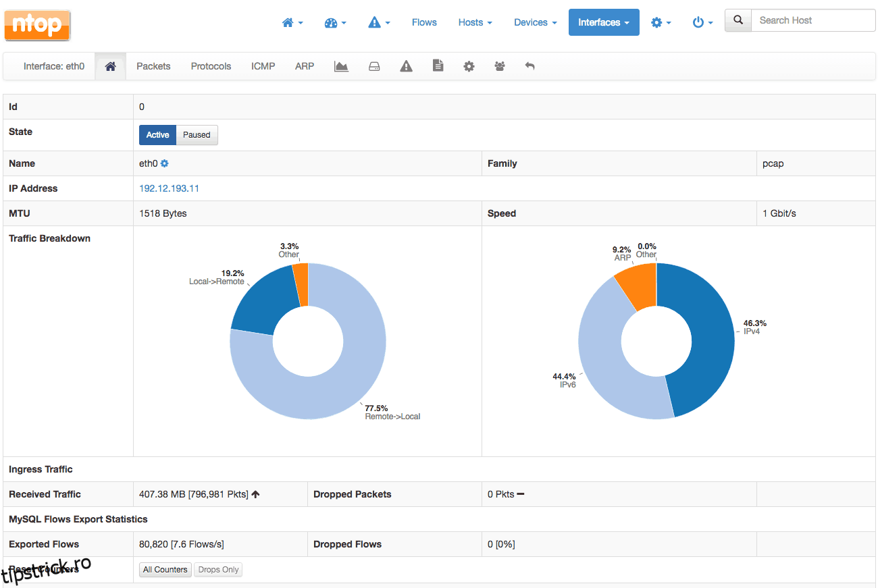The width and height of the screenshot is (878, 588).
Task: Open the alerts warning triangle tab
Action: pos(406,66)
